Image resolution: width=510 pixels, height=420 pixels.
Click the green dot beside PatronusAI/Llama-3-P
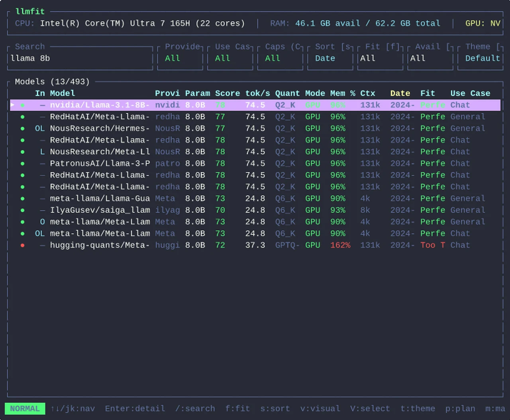click(23, 163)
